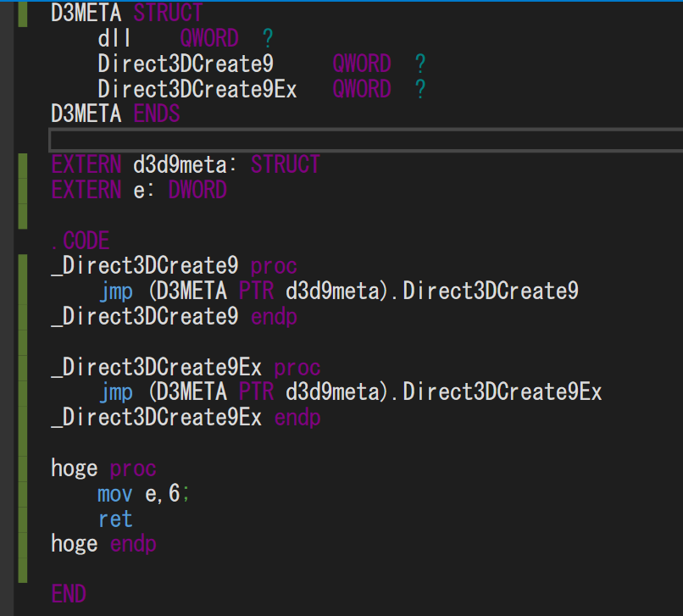Click .Direct3DCreate9Ex member at end of second jmp

point(497,392)
